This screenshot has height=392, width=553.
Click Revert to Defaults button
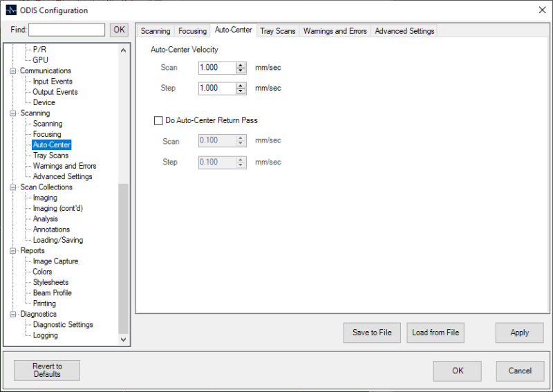[x=47, y=371]
